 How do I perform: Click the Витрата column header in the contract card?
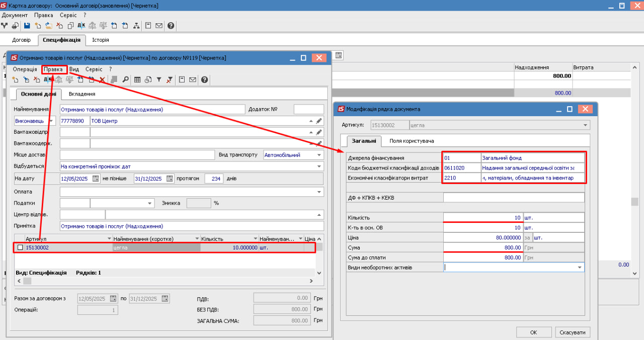[x=601, y=67]
